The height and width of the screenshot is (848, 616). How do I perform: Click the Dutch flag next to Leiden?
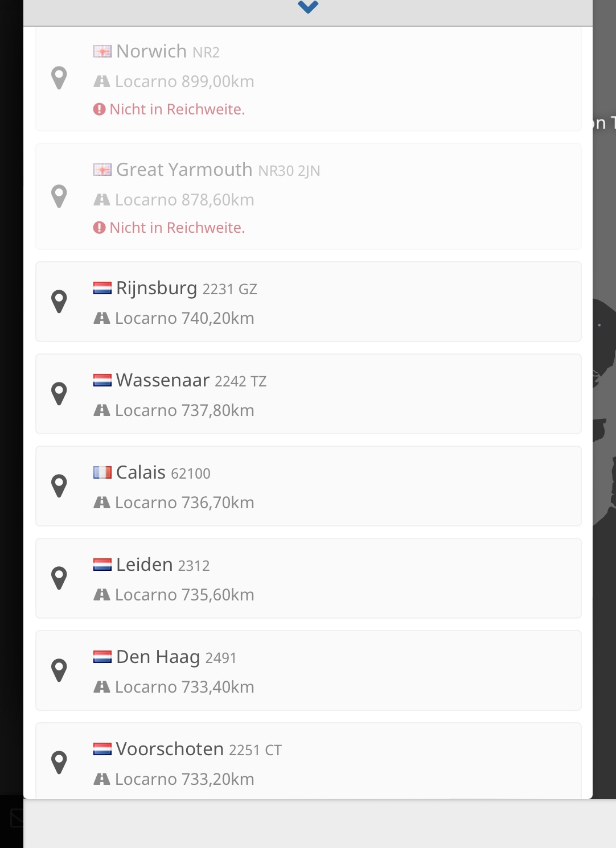pyautogui.click(x=102, y=565)
